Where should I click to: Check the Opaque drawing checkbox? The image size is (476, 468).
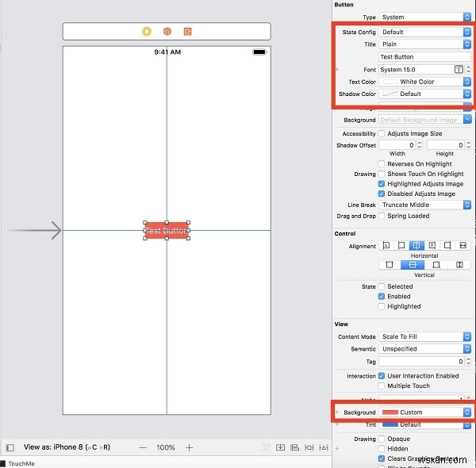[x=382, y=439]
